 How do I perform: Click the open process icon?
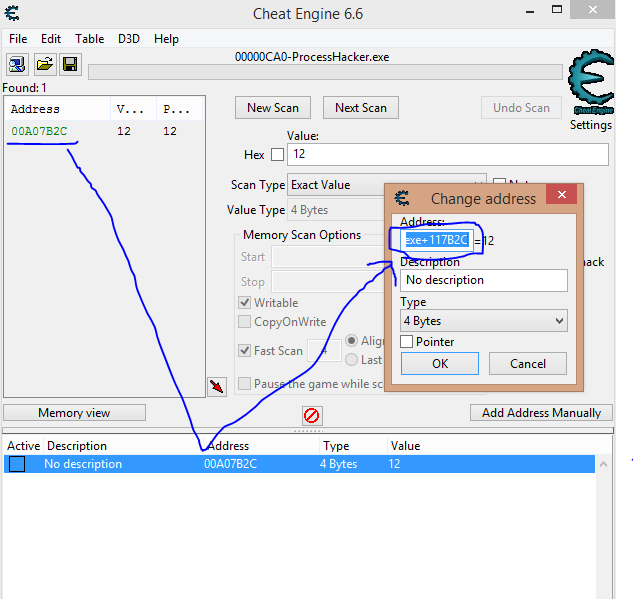[x=18, y=65]
